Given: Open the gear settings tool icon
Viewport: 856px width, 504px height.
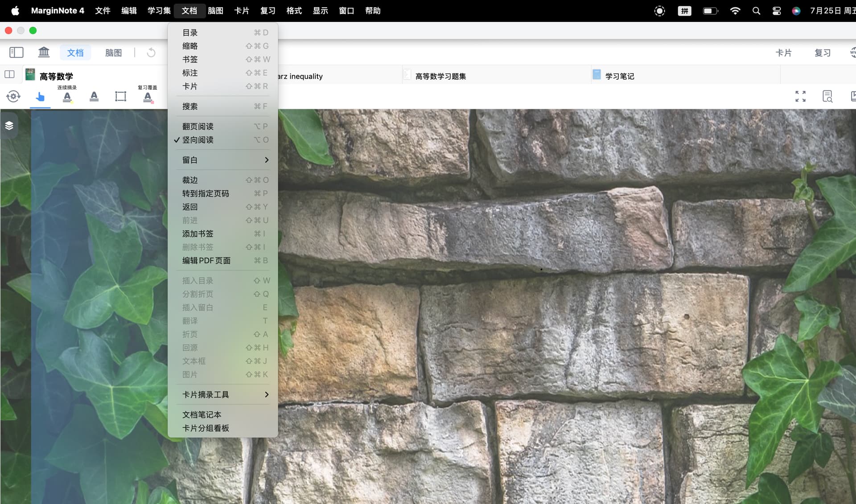Looking at the screenshot, I should click(13, 96).
